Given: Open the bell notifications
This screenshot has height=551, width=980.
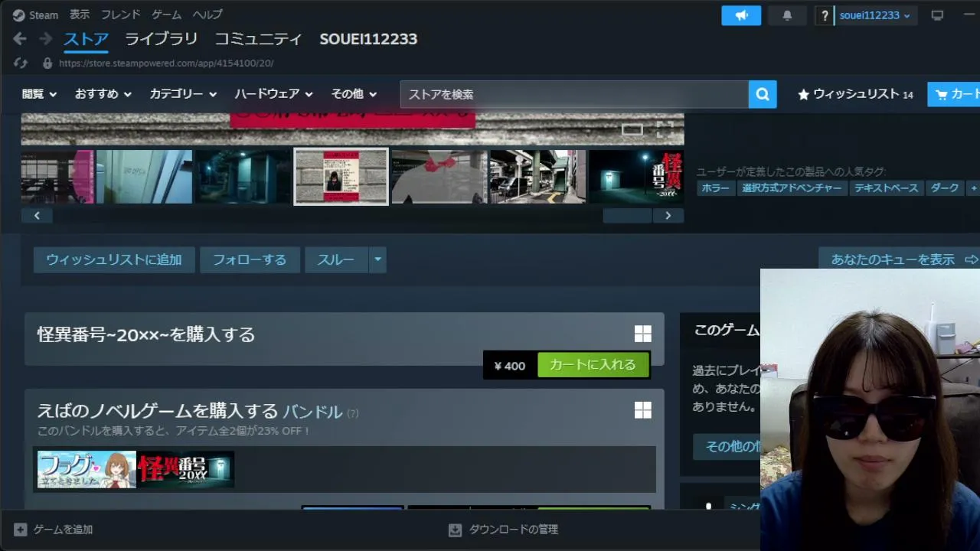Looking at the screenshot, I should pyautogui.click(x=787, y=15).
